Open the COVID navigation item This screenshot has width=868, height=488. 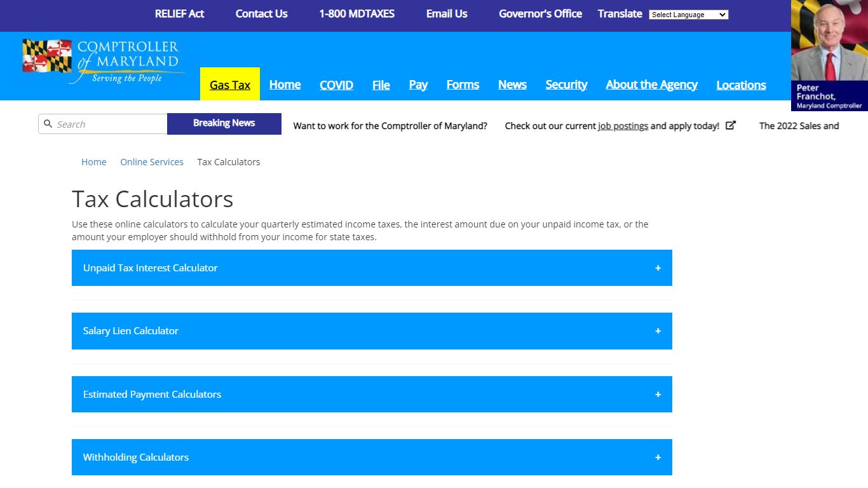tap(336, 85)
